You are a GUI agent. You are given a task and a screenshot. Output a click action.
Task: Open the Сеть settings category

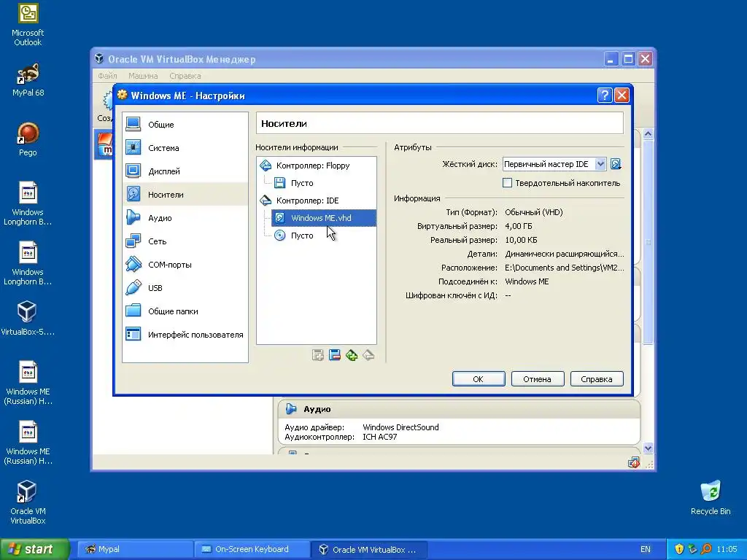(185, 241)
